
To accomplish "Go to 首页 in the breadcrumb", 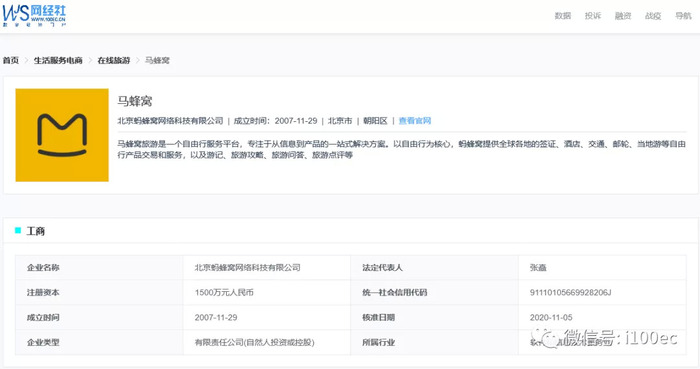I will click(x=11, y=60).
